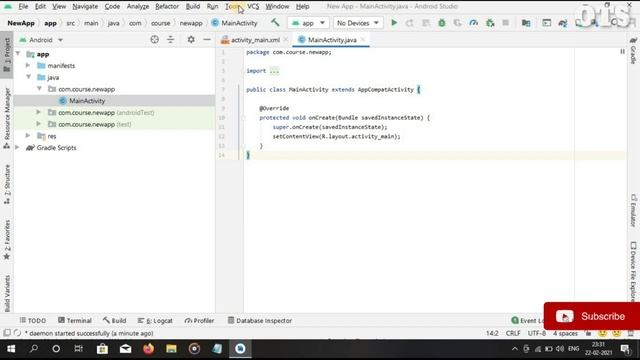
Task: Open the VCS menu
Action: click(253, 7)
